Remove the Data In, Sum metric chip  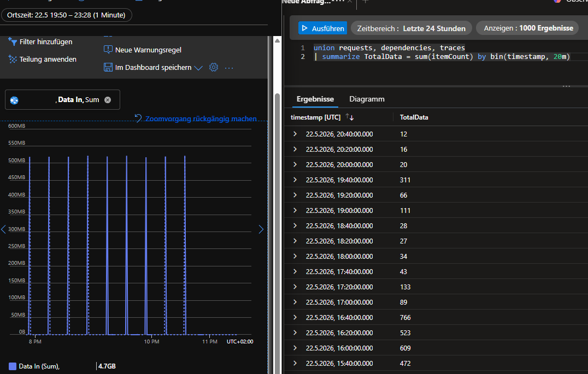click(x=108, y=100)
